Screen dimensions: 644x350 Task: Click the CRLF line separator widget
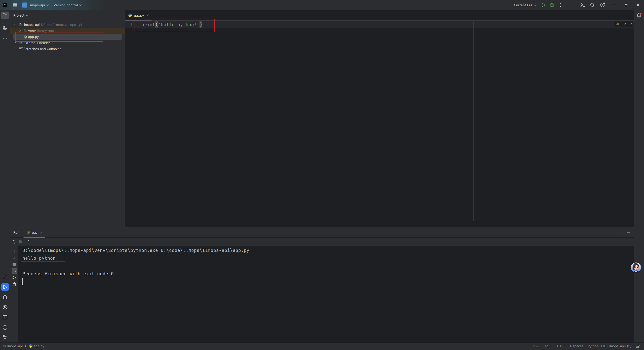547,346
